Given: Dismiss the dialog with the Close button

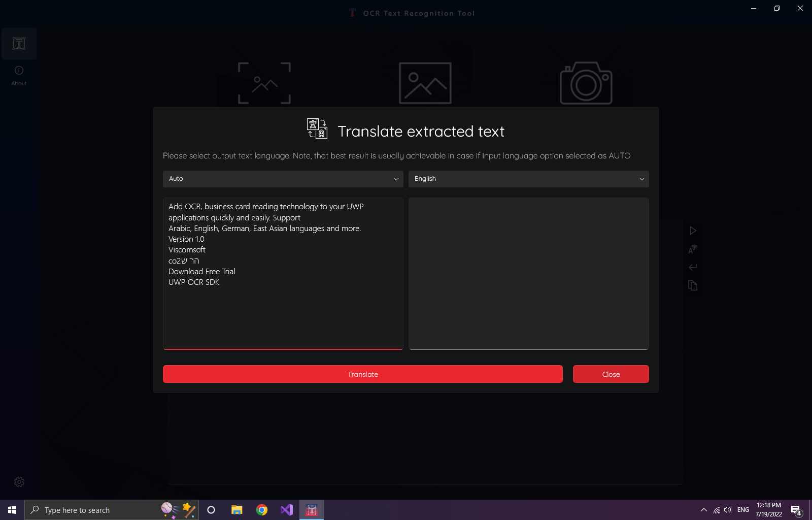Looking at the screenshot, I should (611, 374).
